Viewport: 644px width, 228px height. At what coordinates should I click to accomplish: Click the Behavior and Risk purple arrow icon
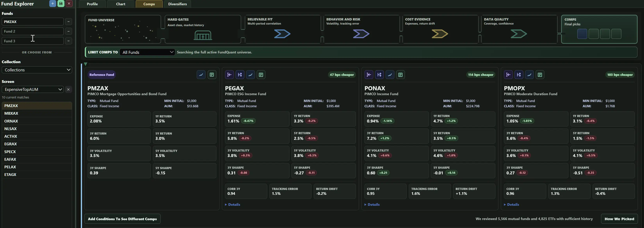(361, 34)
